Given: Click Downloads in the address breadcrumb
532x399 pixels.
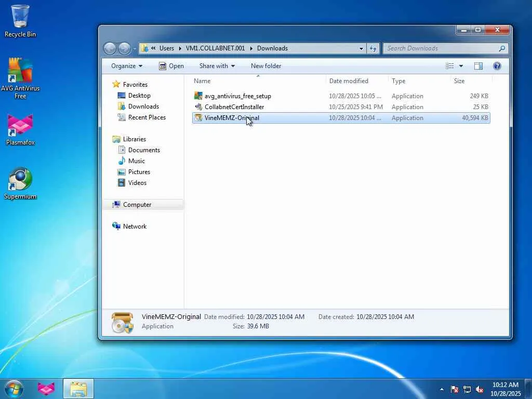Looking at the screenshot, I should pos(272,48).
